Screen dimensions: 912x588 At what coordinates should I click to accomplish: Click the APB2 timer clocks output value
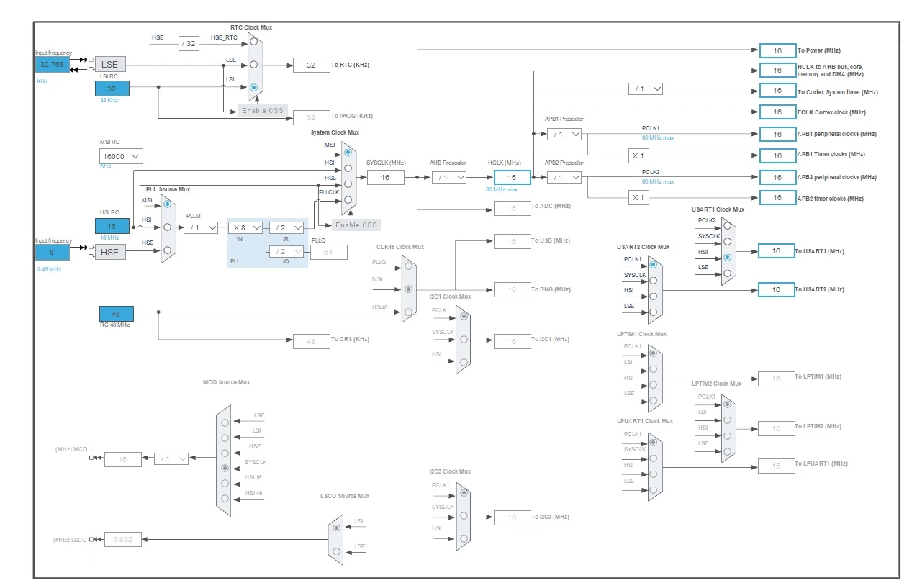click(777, 197)
